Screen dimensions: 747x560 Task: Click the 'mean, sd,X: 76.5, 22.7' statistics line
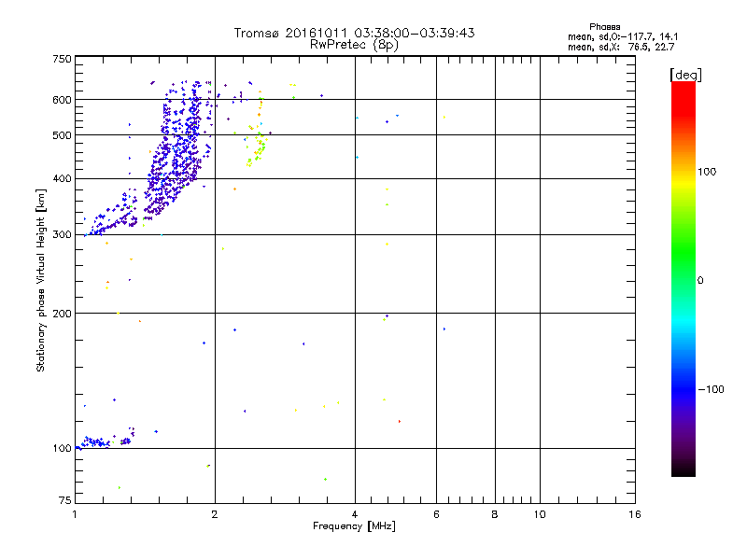621,47
